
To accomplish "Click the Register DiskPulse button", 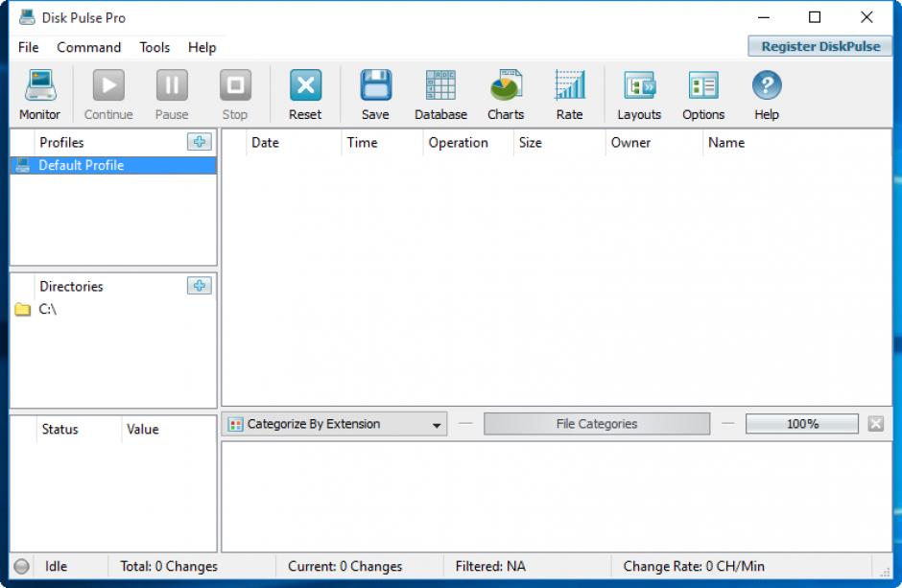I will tap(820, 46).
